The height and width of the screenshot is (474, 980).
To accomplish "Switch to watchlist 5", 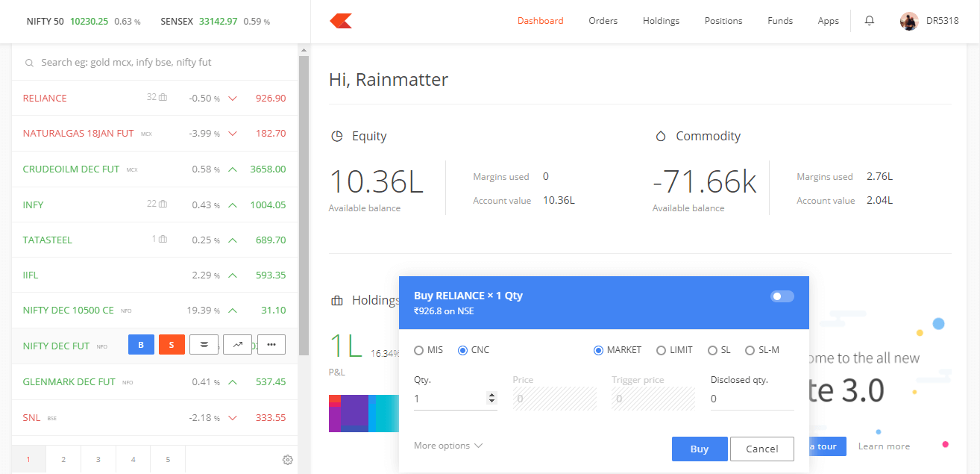I will (168, 460).
